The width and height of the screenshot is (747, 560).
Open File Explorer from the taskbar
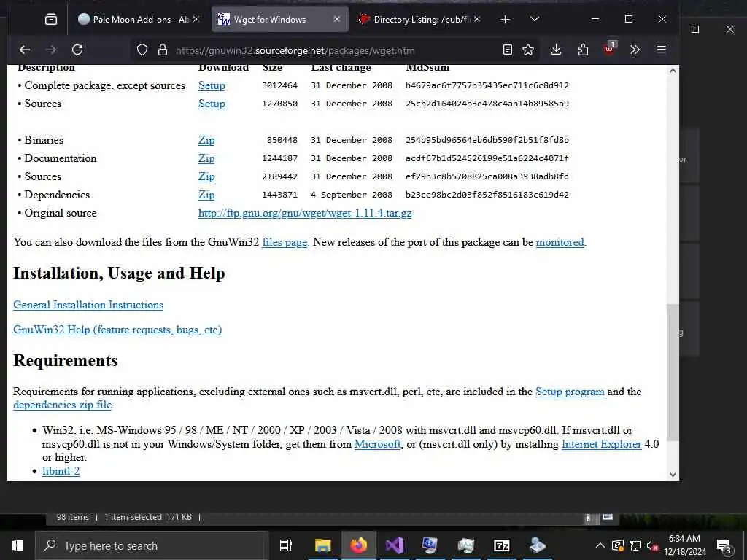(322, 545)
